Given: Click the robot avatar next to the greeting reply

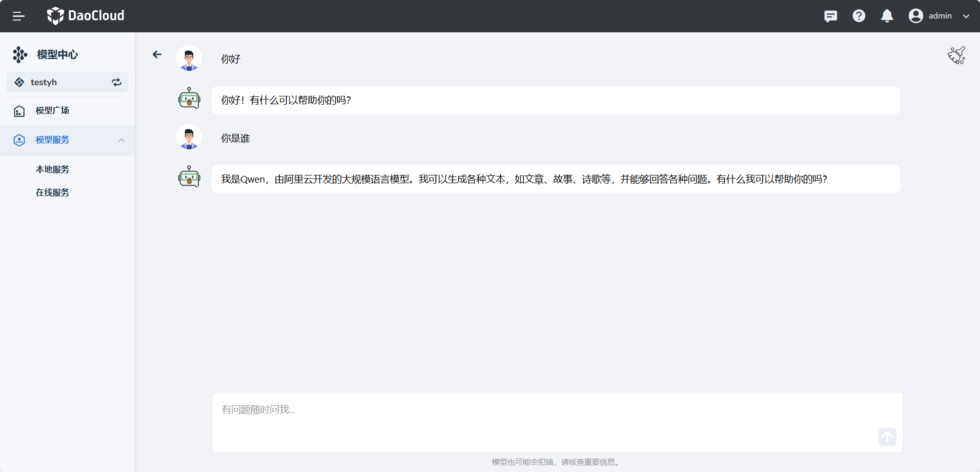Looking at the screenshot, I should (189, 98).
